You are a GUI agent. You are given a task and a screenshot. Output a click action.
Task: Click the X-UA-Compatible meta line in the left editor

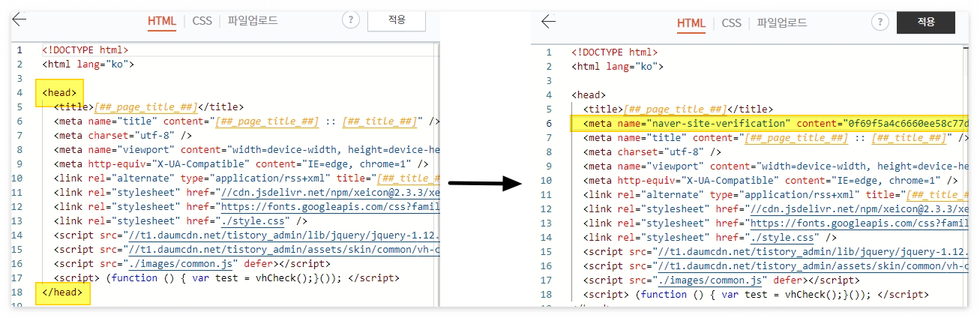241,164
